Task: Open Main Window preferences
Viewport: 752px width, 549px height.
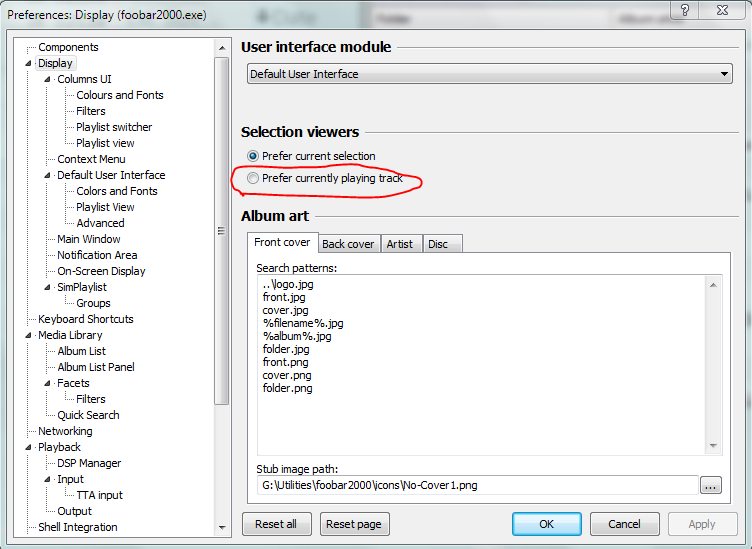Action: [x=89, y=239]
